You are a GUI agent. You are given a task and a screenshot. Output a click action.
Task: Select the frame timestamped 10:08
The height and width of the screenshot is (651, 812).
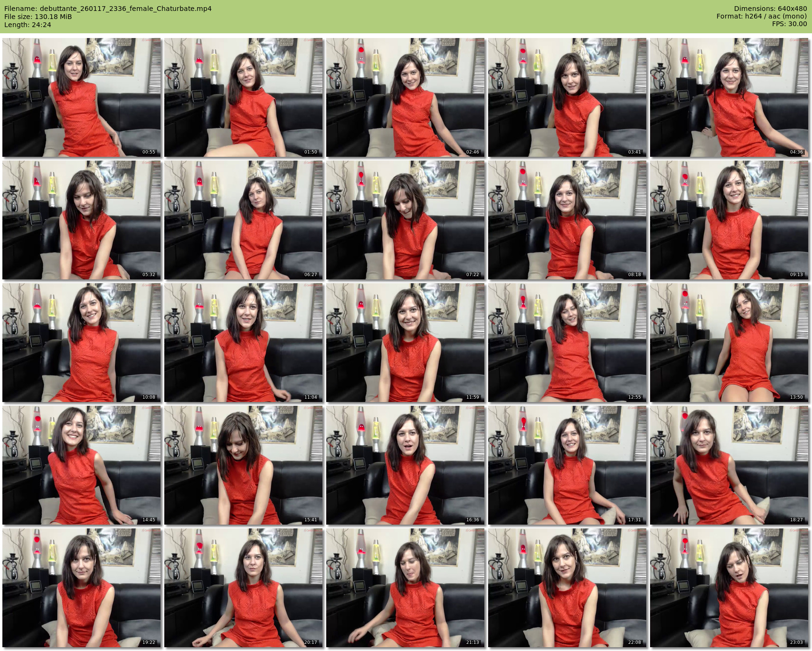pos(82,343)
